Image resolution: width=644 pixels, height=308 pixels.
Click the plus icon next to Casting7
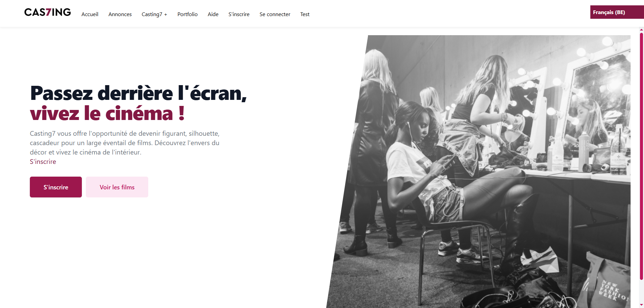click(x=166, y=14)
